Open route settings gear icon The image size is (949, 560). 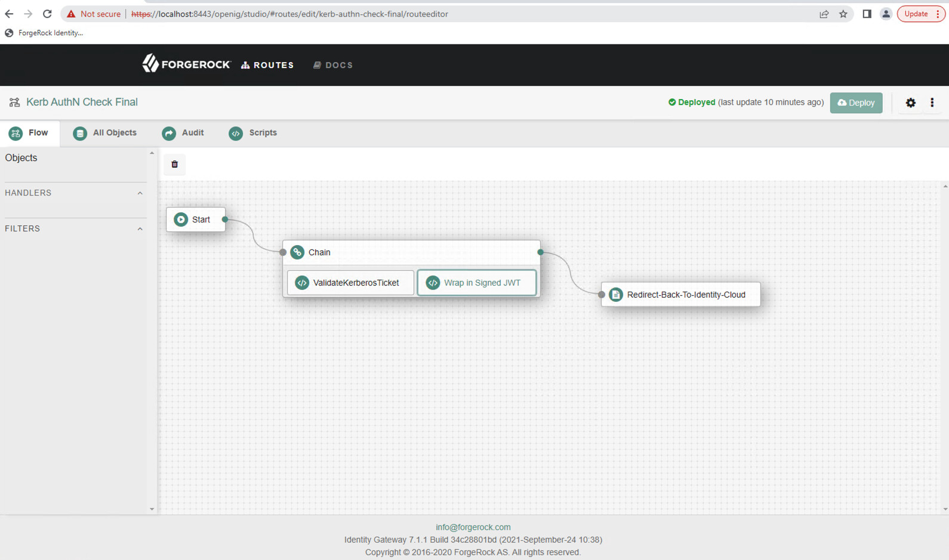coord(911,103)
